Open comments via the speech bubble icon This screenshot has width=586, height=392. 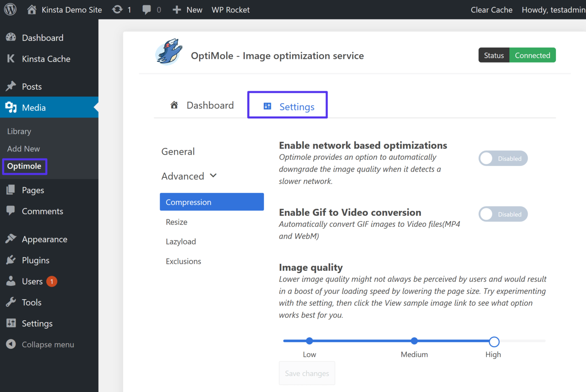click(147, 9)
